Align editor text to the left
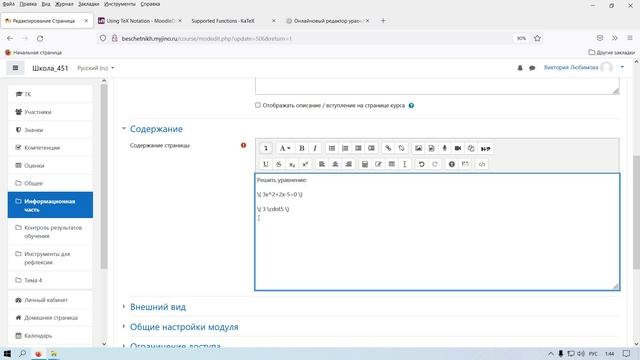This screenshot has width=640, height=360. click(322, 164)
